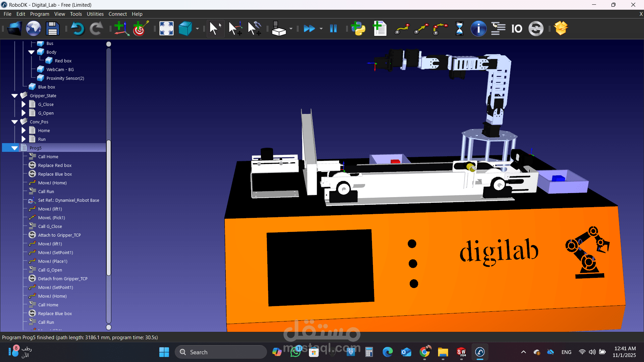Activate the Select cursor tool
The image size is (644, 362).
(x=215, y=28)
